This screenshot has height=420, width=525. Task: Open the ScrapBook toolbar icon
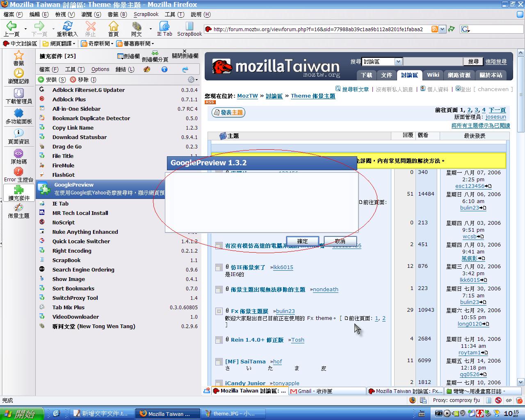[189, 28]
